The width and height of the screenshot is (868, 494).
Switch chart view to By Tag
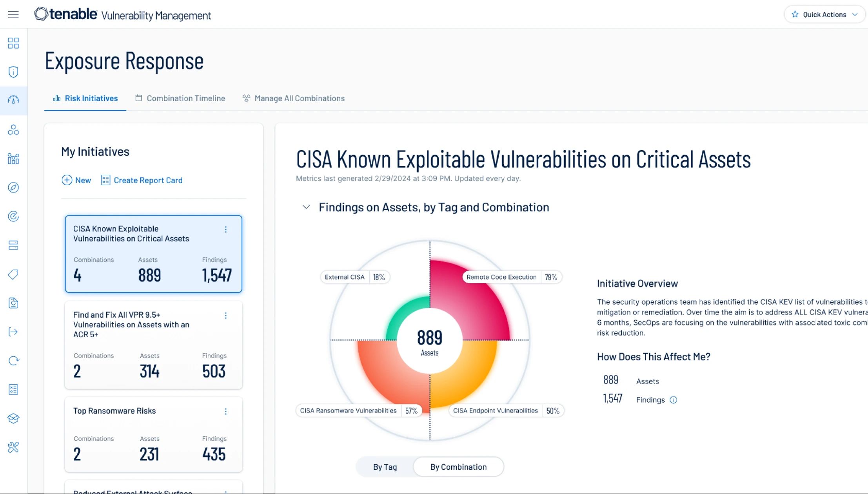pyautogui.click(x=385, y=467)
